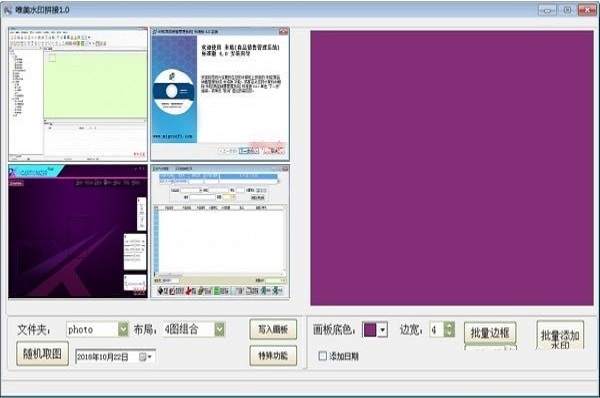Click the purple canvas panel
This screenshot has width=600, height=398.
coord(452,168)
